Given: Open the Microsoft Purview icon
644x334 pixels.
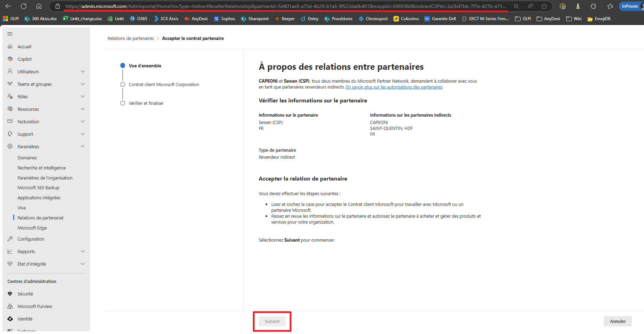Looking at the screenshot, I should click(x=10, y=306).
